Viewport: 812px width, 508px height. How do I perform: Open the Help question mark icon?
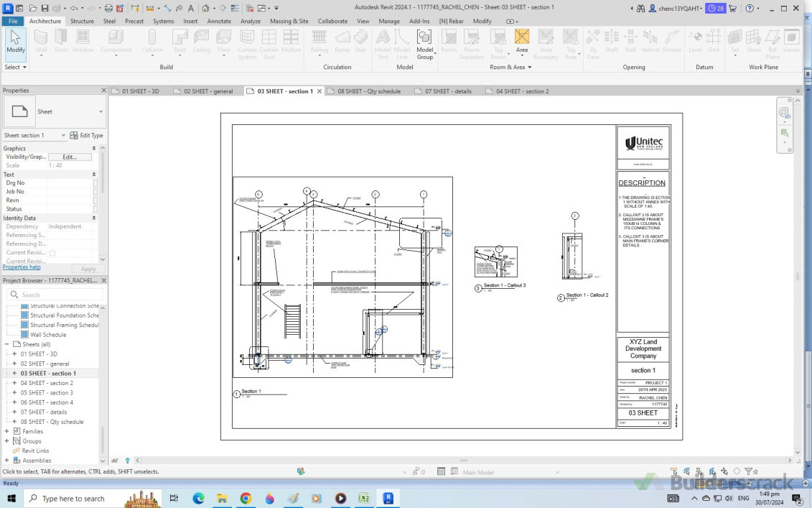(x=749, y=8)
